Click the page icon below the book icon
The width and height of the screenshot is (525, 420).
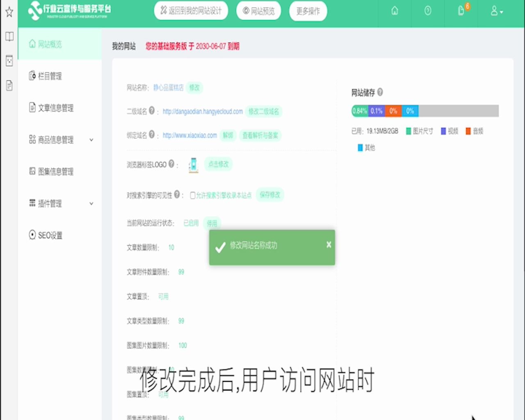(9, 61)
